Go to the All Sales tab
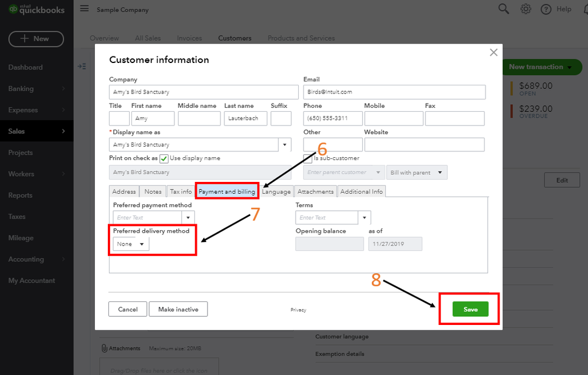 [148, 38]
